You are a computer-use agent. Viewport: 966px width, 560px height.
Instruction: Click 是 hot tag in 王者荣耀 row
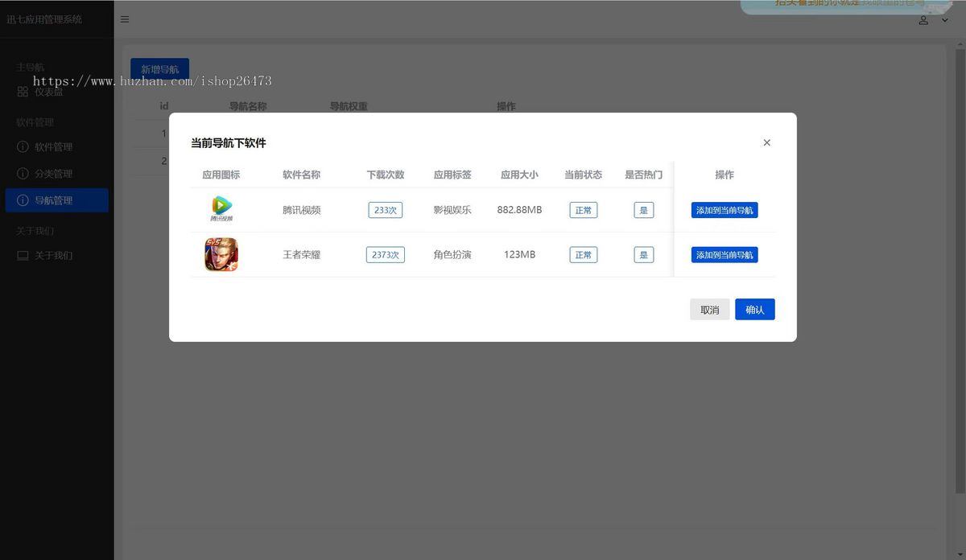coord(643,254)
